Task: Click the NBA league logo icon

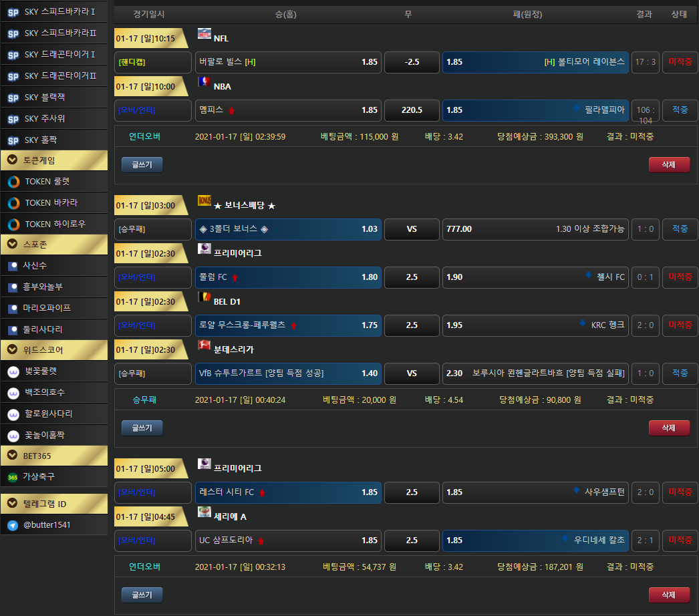Action: [x=204, y=82]
